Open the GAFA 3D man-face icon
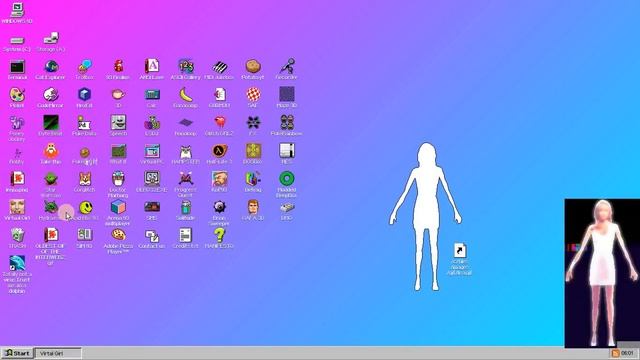Viewport: 640px width, 360px height. pyautogui.click(x=253, y=207)
